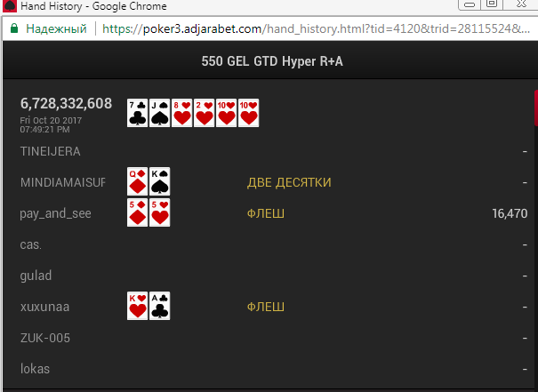Click MINDIAMAISUF's king of spades card
The width and height of the screenshot is (538, 392).
click(x=159, y=181)
